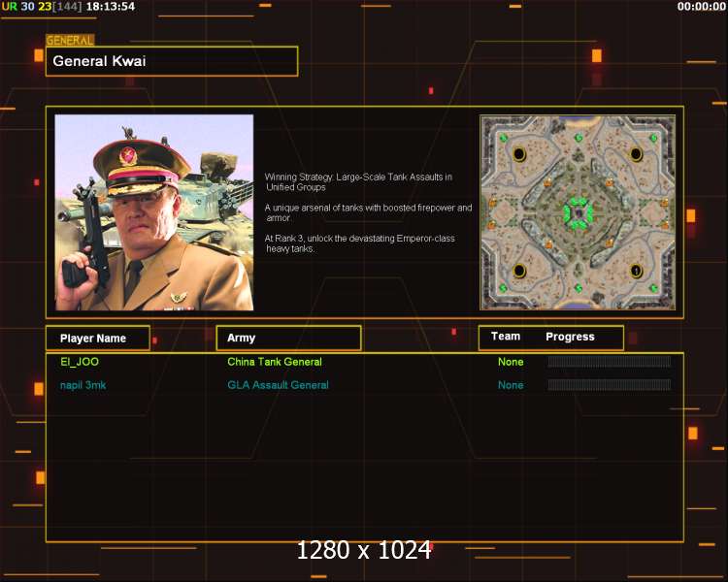Click GLA Assault General army text

(x=279, y=385)
